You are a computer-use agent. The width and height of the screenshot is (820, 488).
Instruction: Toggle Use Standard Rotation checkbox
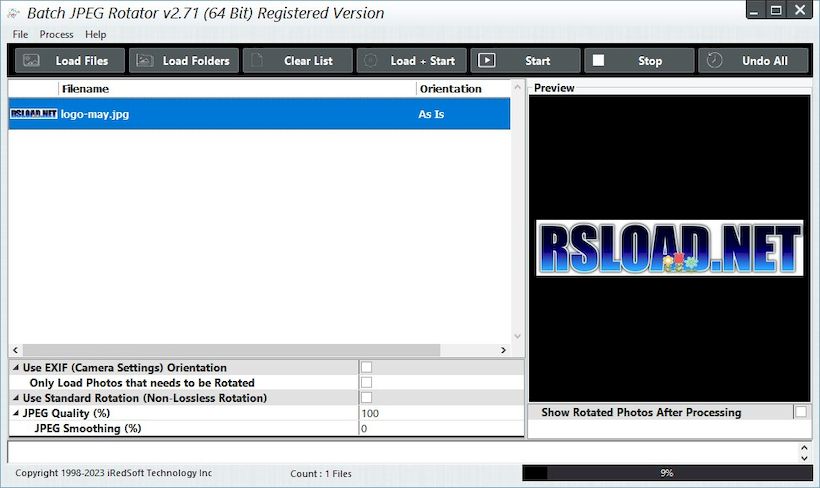pyautogui.click(x=367, y=398)
